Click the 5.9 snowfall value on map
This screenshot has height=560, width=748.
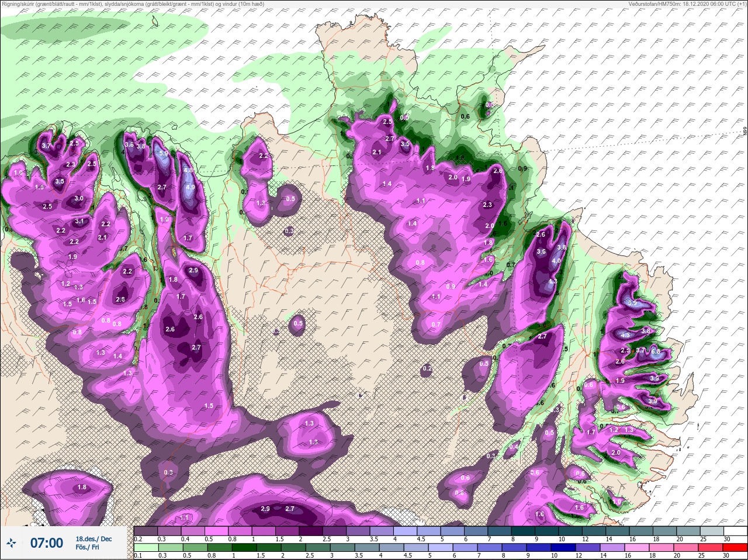(x=163, y=154)
